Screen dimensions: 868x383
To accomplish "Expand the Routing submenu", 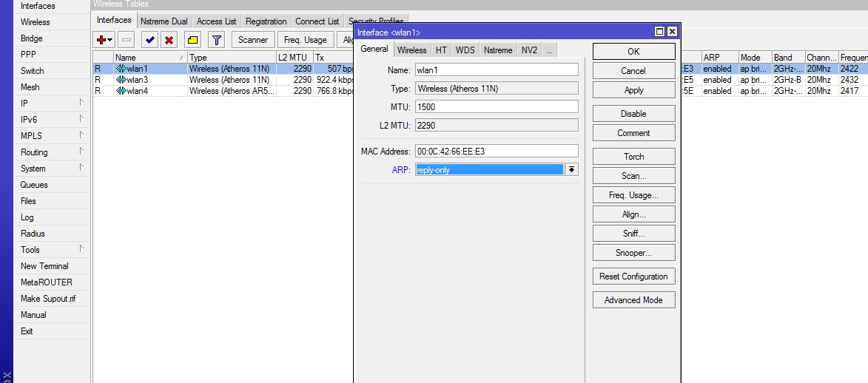I will pos(81,151).
